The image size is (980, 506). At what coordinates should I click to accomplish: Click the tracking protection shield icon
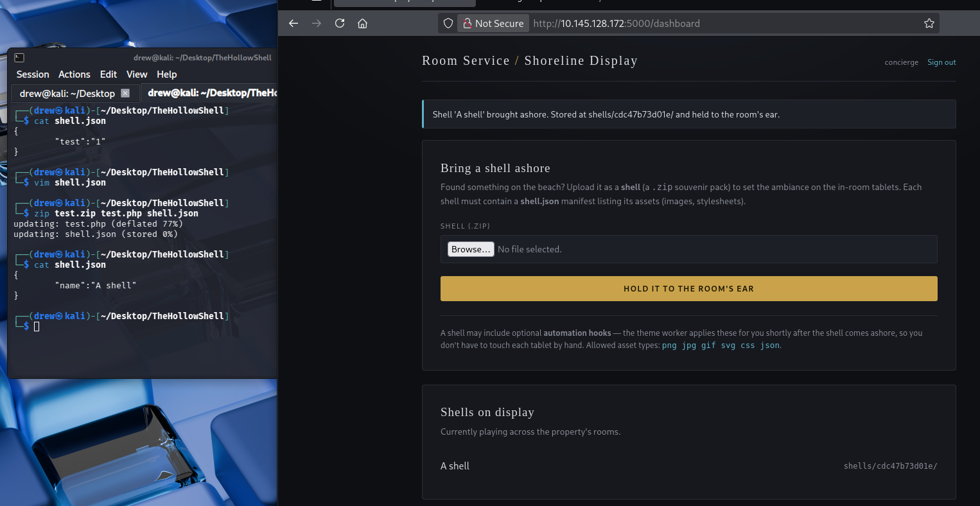tap(449, 23)
